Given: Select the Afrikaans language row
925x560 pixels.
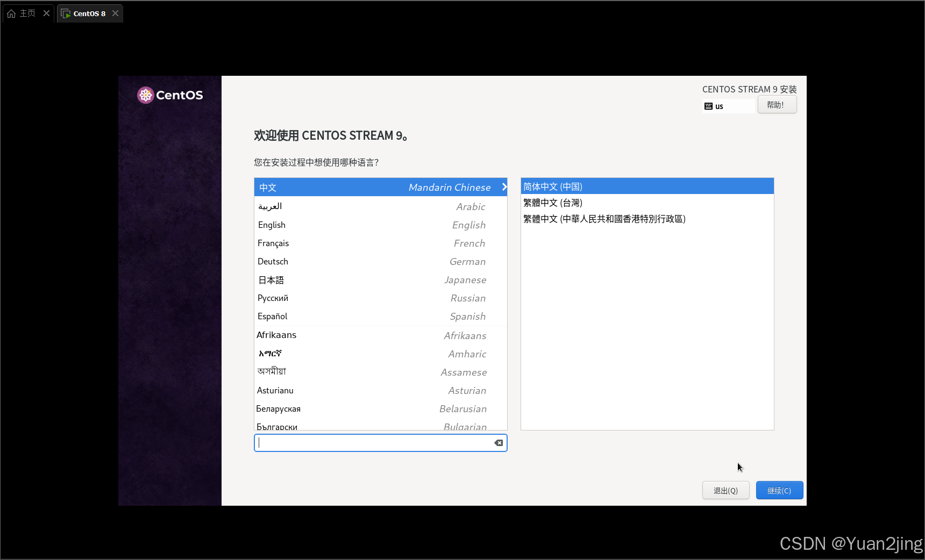Looking at the screenshot, I should 380,335.
